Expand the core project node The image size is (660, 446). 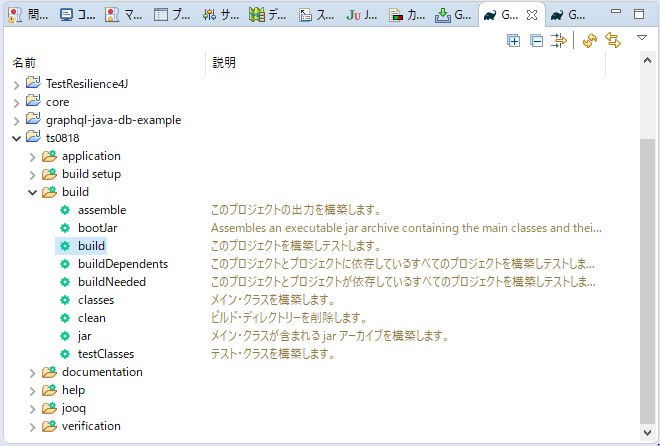[x=16, y=104]
